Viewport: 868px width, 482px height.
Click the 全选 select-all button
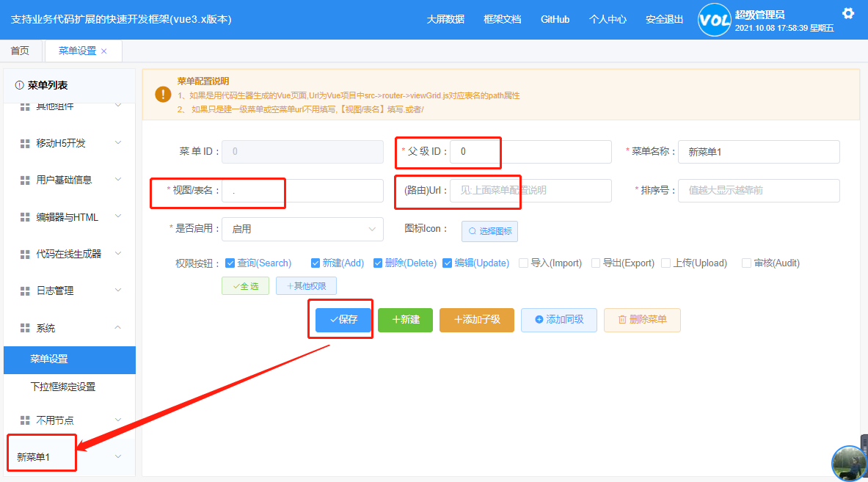(245, 286)
